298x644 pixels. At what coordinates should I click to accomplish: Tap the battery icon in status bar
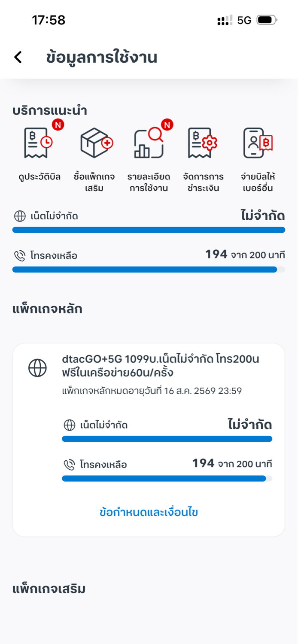click(x=267, y=20)
